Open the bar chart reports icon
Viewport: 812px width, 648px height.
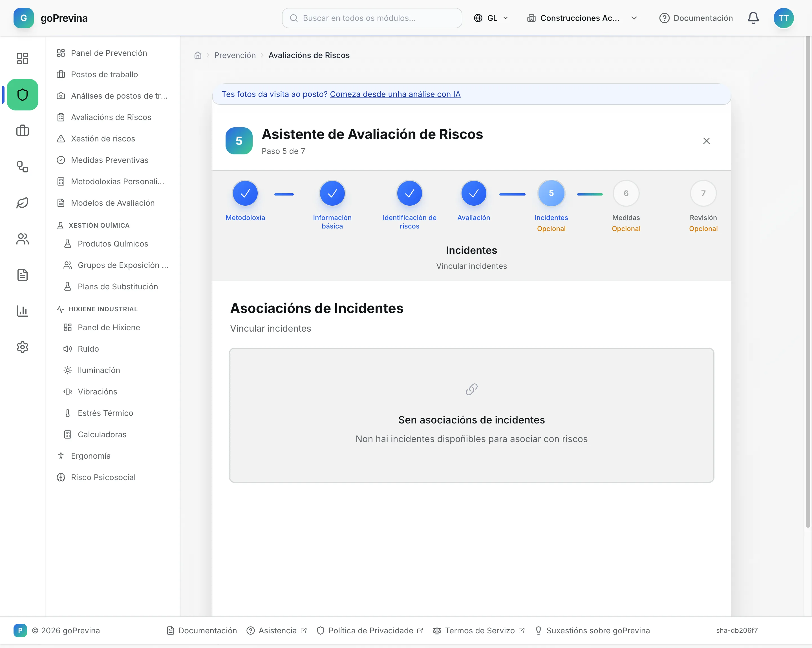(x=23, y=311)
